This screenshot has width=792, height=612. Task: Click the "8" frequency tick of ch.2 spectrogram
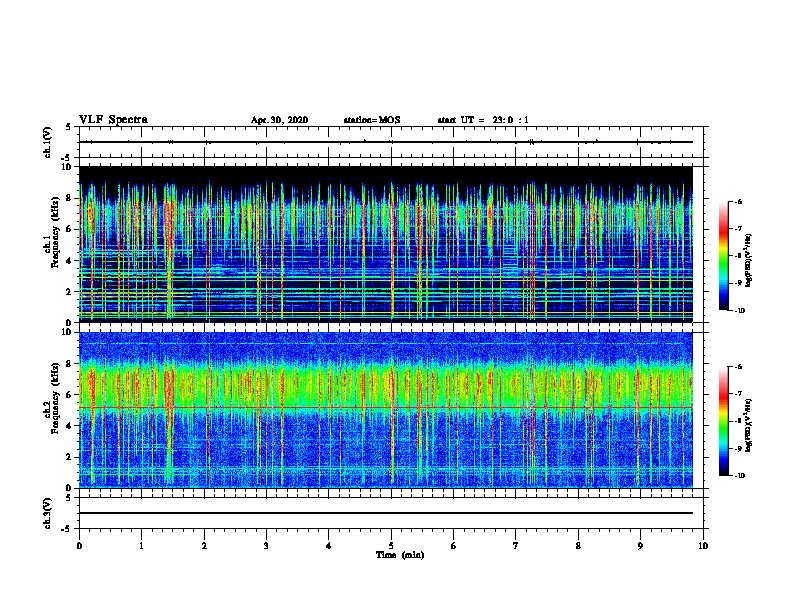(69, 364)
